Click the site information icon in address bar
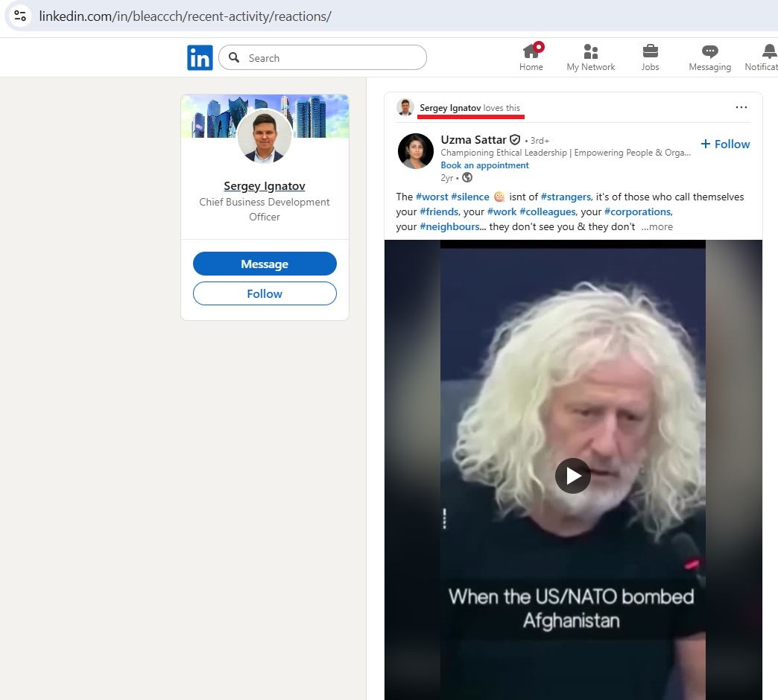 20,16
